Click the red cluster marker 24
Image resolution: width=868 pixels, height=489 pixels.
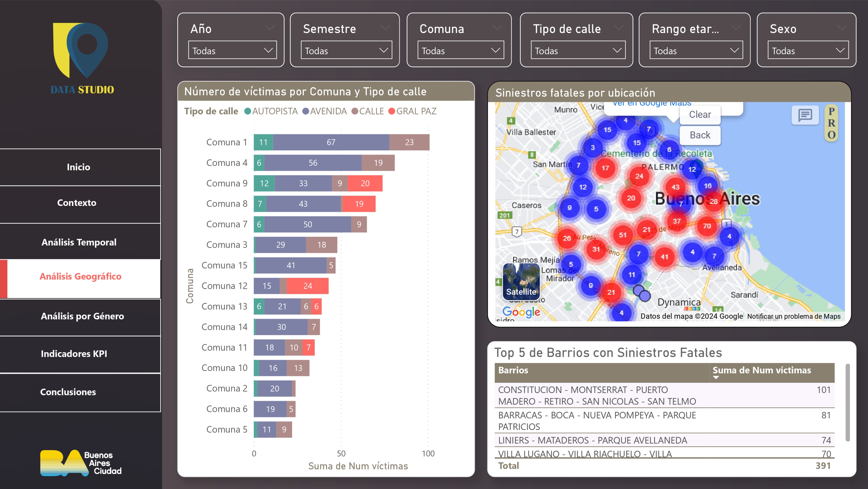point(639,176)
